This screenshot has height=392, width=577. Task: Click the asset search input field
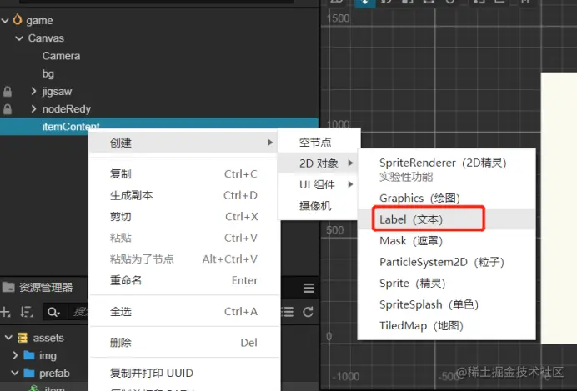[x=79, y=312]
